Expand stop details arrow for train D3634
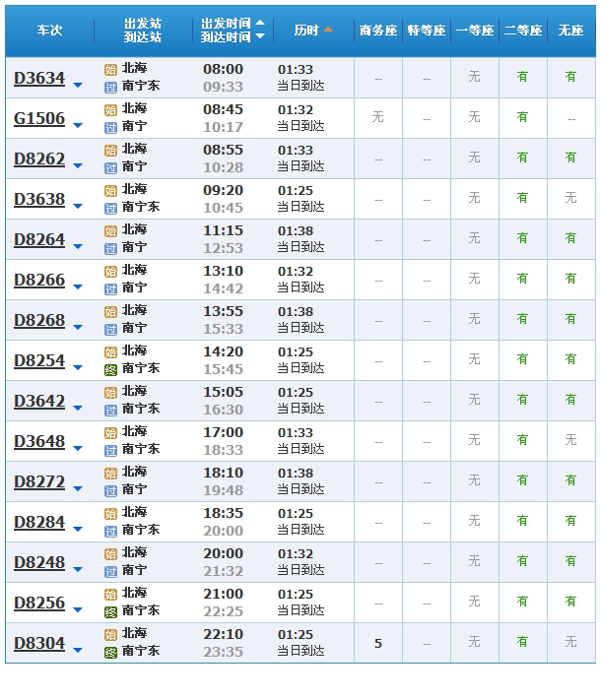The width and height of the screenshot is (601, 700). [x=78, y=86]
